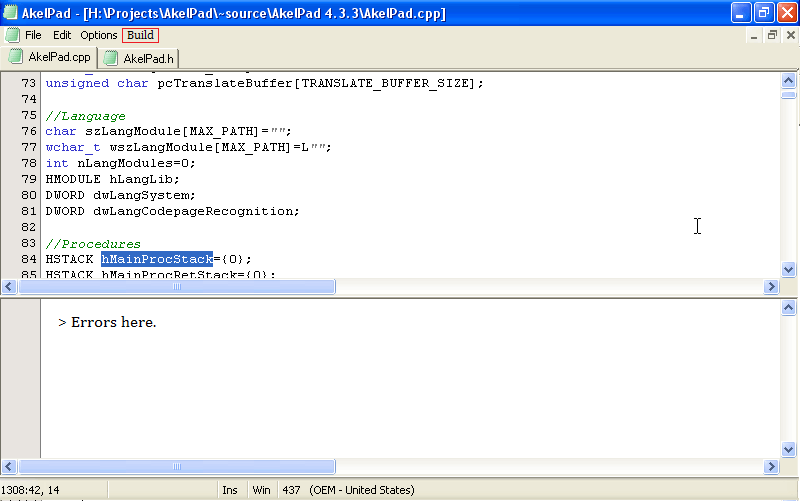800x501 pixels.
Task: Click the '437 (OEM - United States)' codepage entry
Action: click(x=348, y=490)
